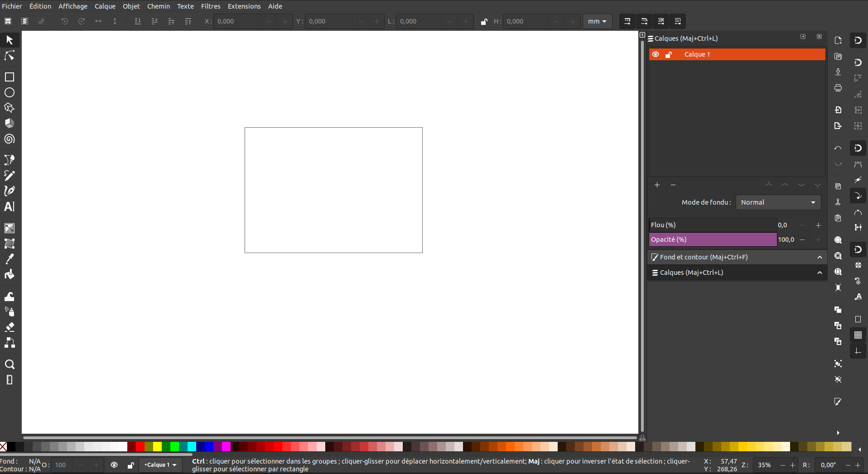Click the yellow color swatch in palette
Viewport: 868px width, 474px height.
coord(157,447)
